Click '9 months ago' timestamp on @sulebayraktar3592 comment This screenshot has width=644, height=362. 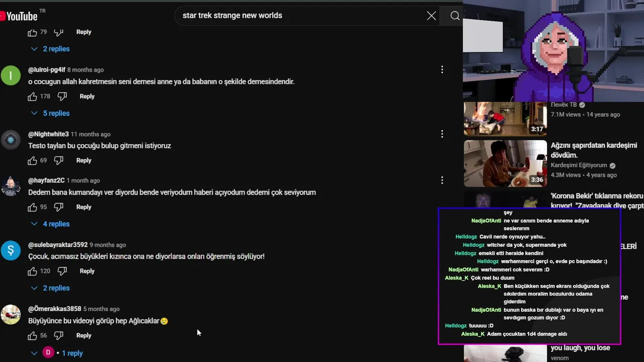pos(108,245)
